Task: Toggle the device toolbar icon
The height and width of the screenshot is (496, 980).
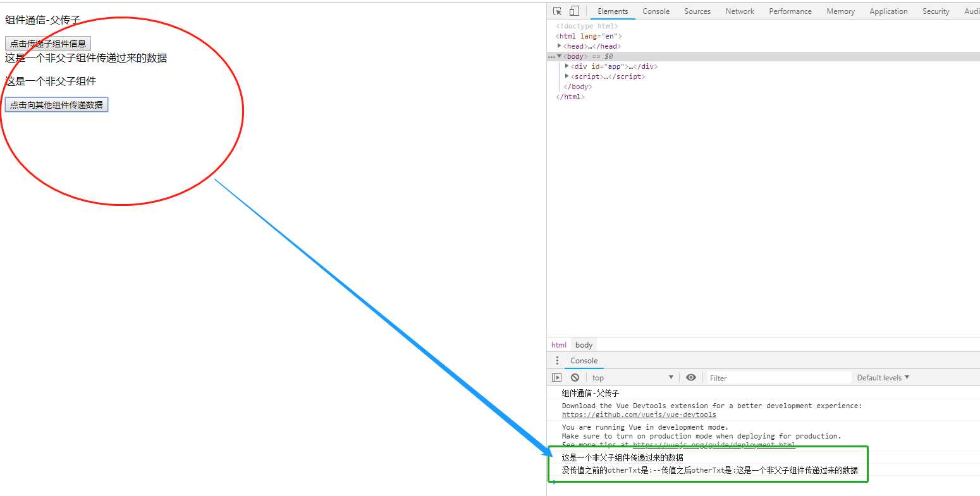Action: point(574,11)
